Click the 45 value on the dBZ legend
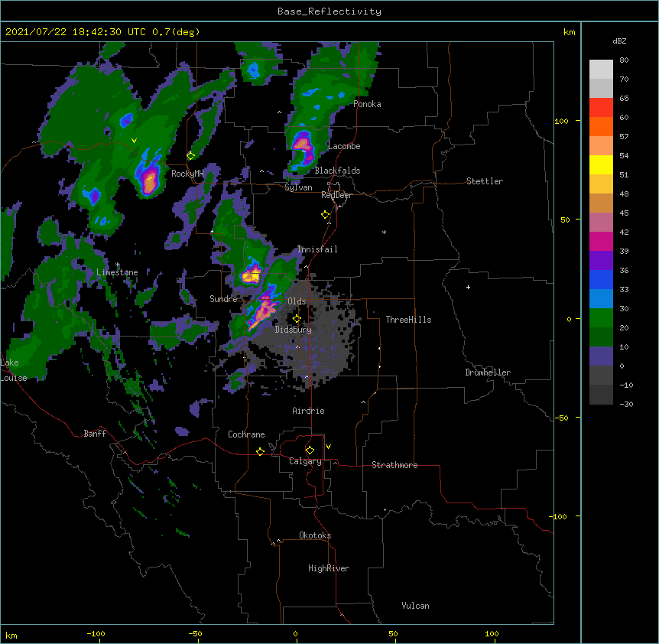 (x=624, y=213)
